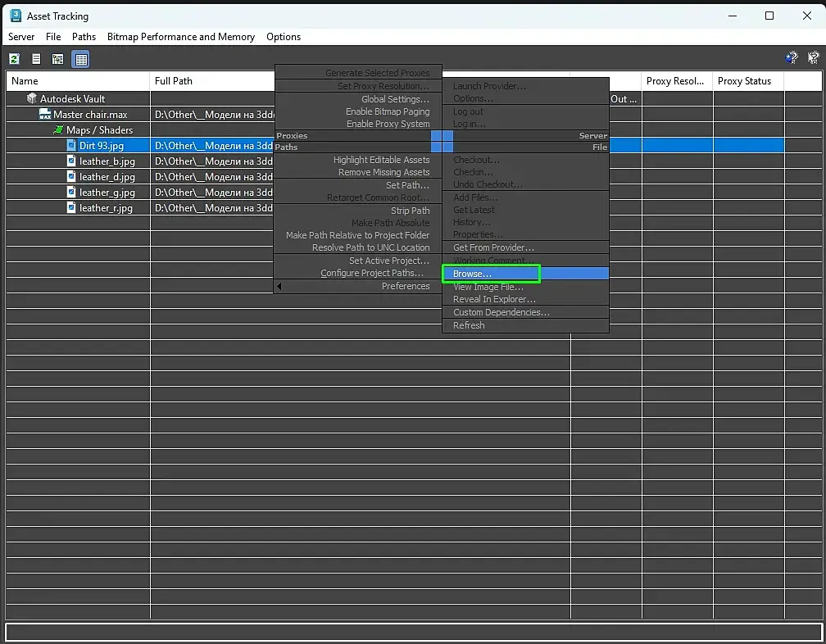Choose Add Files... menu entry

point(525,197)
